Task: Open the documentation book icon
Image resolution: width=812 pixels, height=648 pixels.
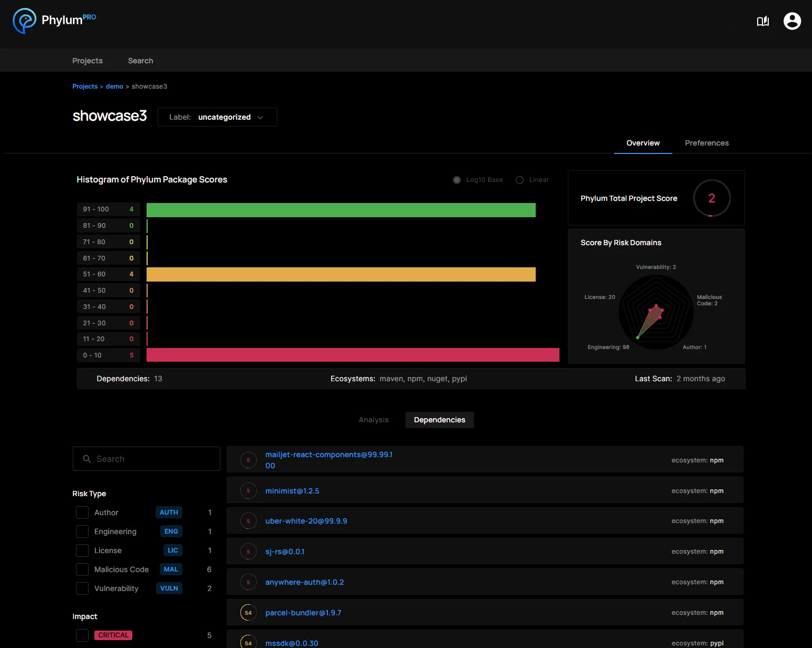Action: click(763, 21)
